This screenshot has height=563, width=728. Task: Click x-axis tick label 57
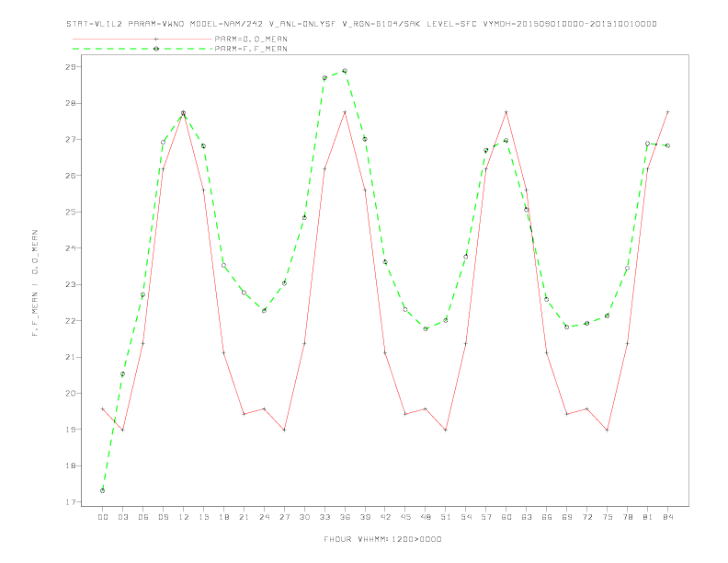(486, 517)
